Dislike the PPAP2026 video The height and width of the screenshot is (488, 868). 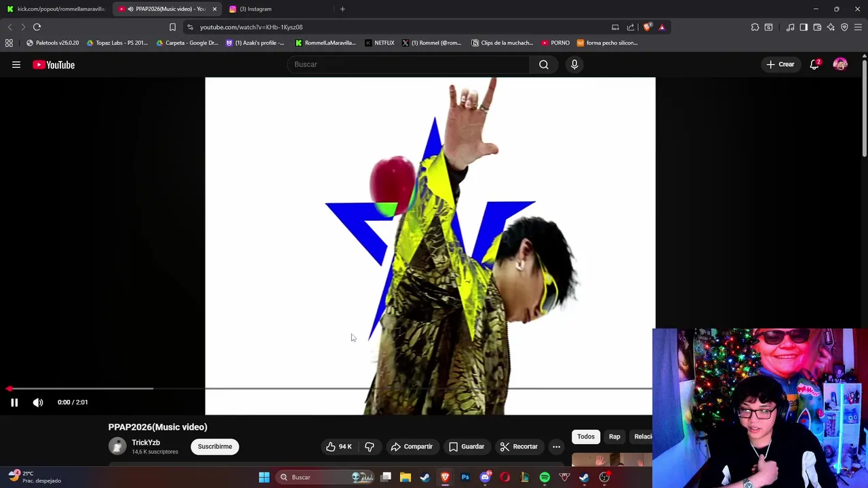point(370,447)
